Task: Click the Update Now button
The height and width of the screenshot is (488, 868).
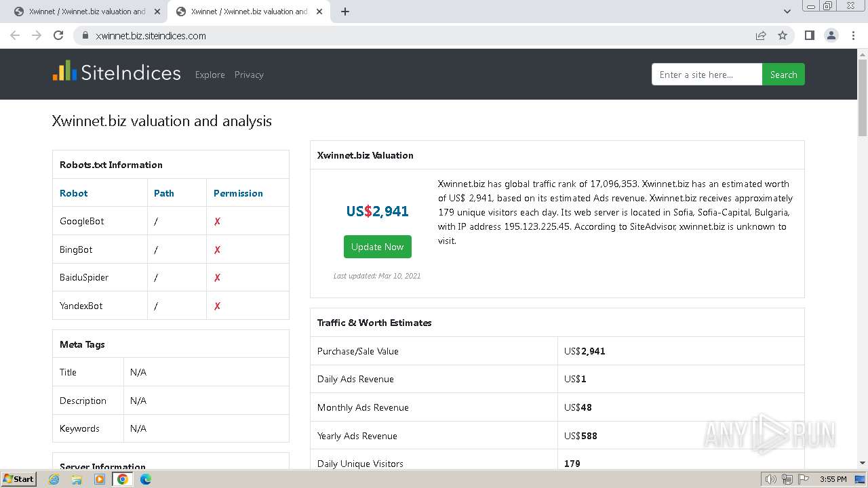Action: click(377, 247)
